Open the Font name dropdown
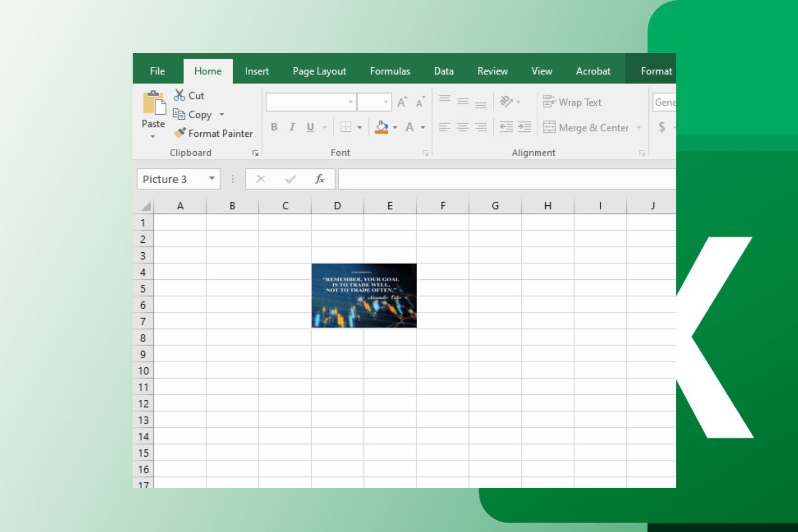The height and width of the screenshot is (532, 798). [350, 102]
